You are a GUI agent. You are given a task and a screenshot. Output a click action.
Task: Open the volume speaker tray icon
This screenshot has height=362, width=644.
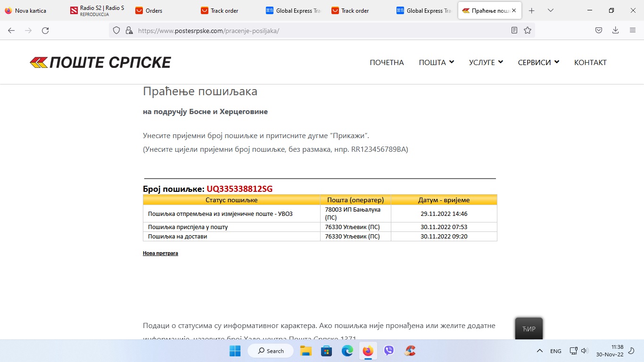tap(585, 351)
